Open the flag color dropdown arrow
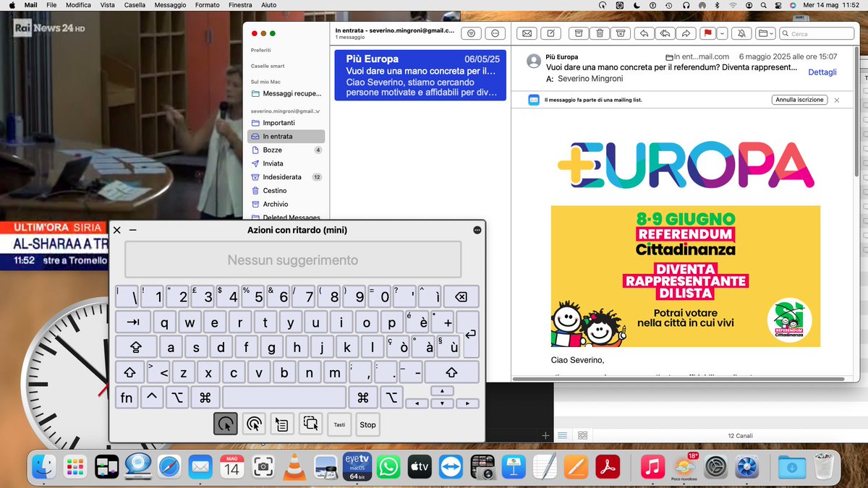 (721, 33)
